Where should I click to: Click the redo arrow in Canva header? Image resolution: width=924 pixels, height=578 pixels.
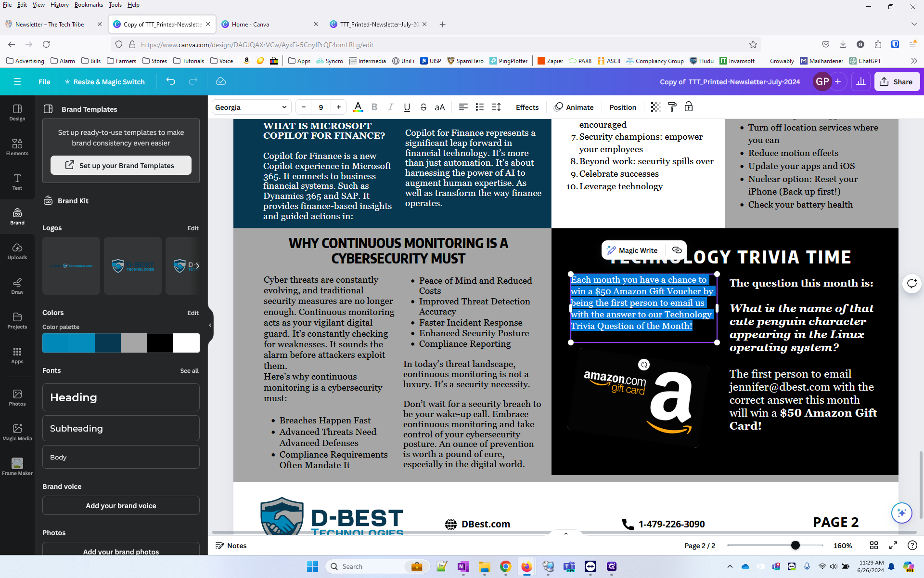point(193,81)
